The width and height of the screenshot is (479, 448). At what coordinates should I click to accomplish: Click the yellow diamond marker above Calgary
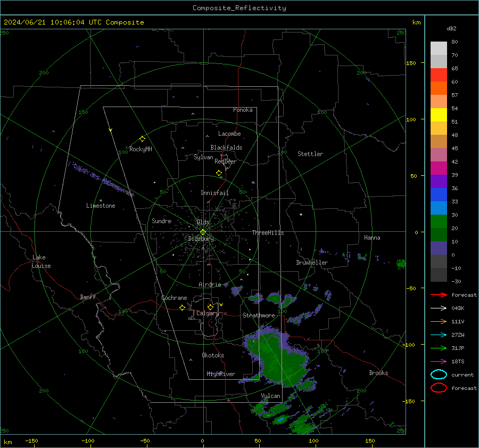point(210,307)
